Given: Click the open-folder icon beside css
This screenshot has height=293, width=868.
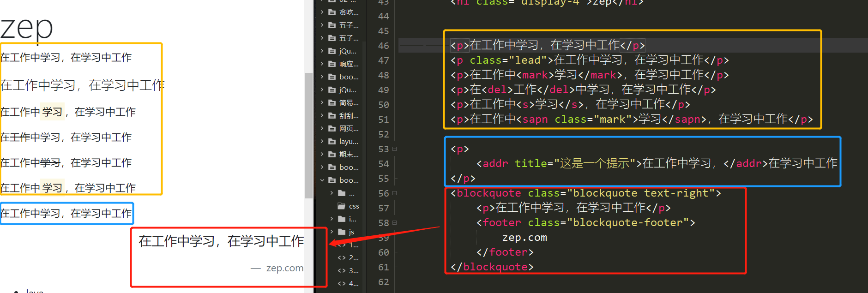Looking at the screenshot, I should pyautogui.click(x=342, y=206).
